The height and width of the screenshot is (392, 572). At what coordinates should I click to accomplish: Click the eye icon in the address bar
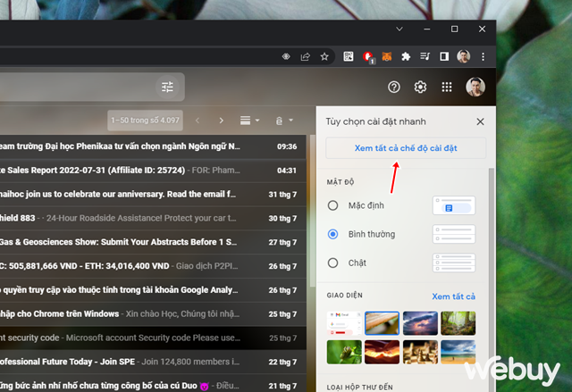(286, 56)
